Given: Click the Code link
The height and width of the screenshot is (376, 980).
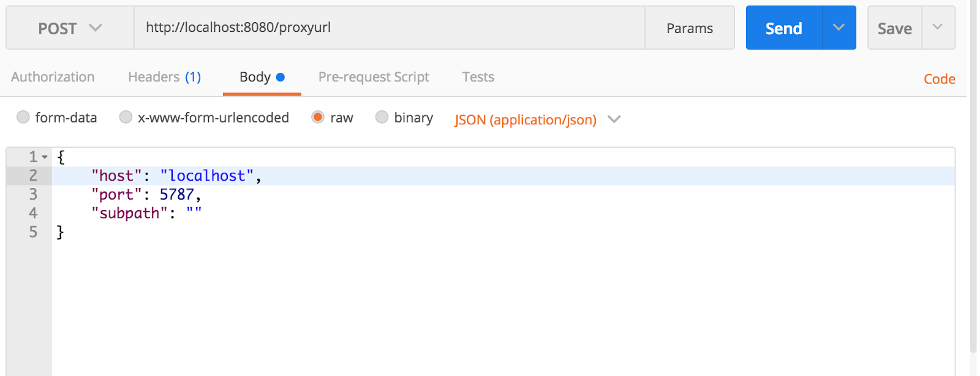Looking at the screenshot, I should point(939,79).
